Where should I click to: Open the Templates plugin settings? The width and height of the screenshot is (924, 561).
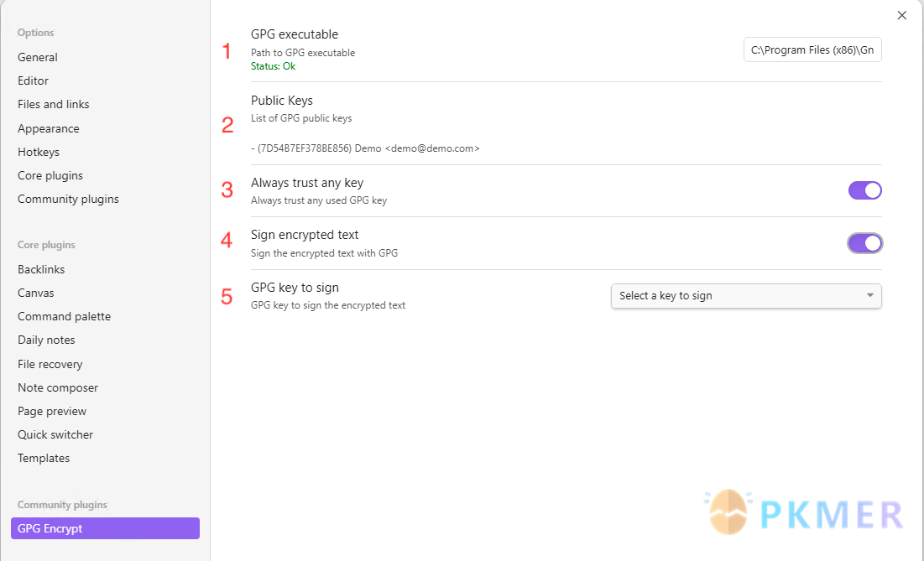44,458
